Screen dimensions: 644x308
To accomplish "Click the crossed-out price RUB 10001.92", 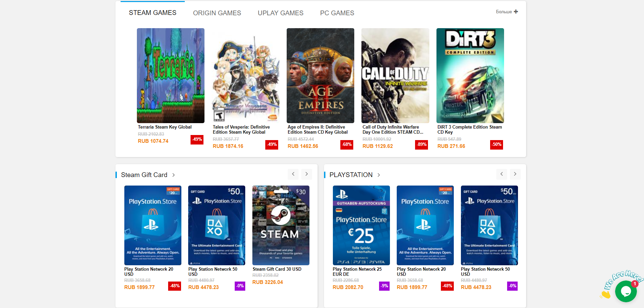I will 377,139.
